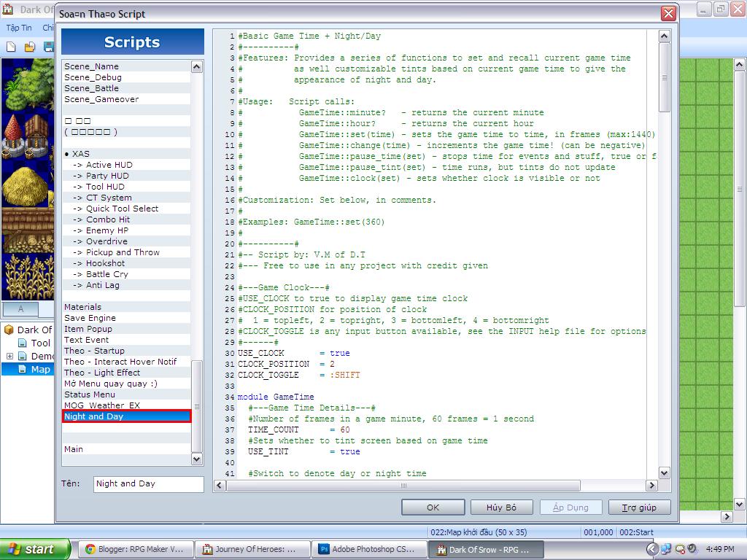Image resolution: width=747 pixels, height=560 pixels.
Task: Select the XAS script entry
Action: pyautogui.click(x=126, y=154)
